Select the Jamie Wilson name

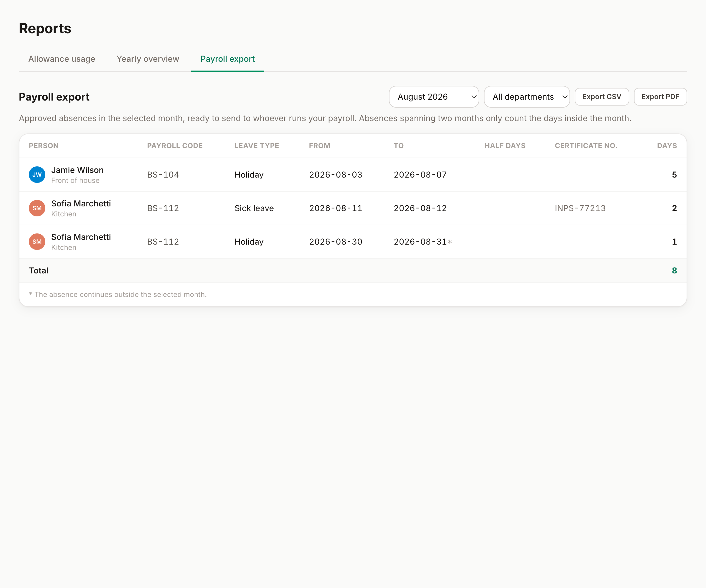tap(77, 170)
